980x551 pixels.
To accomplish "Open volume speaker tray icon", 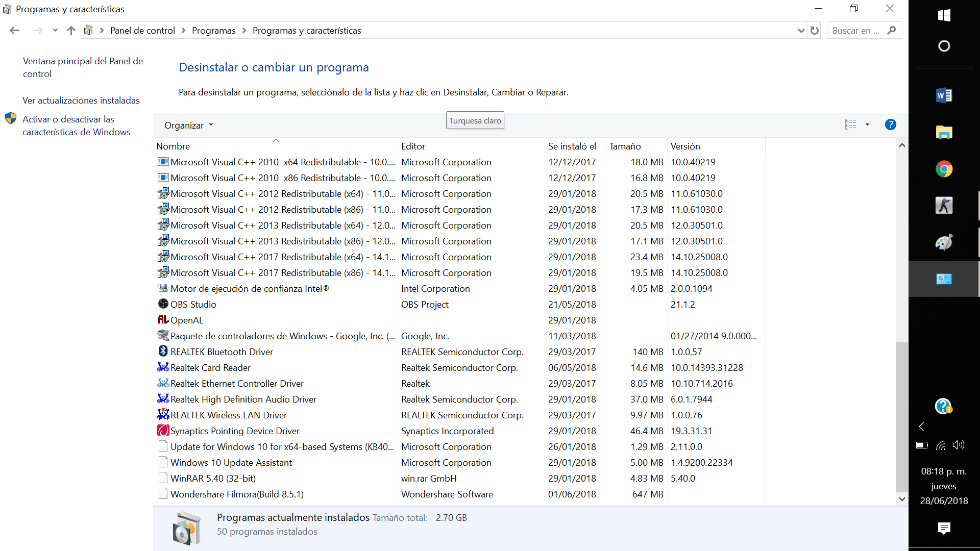I will pos(958,445).
